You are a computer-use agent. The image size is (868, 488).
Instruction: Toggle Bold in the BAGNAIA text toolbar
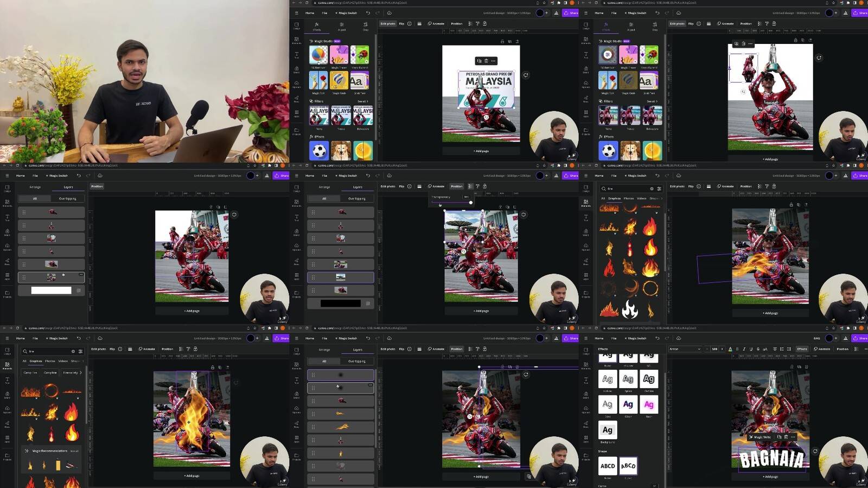click(x=737, y=349)
